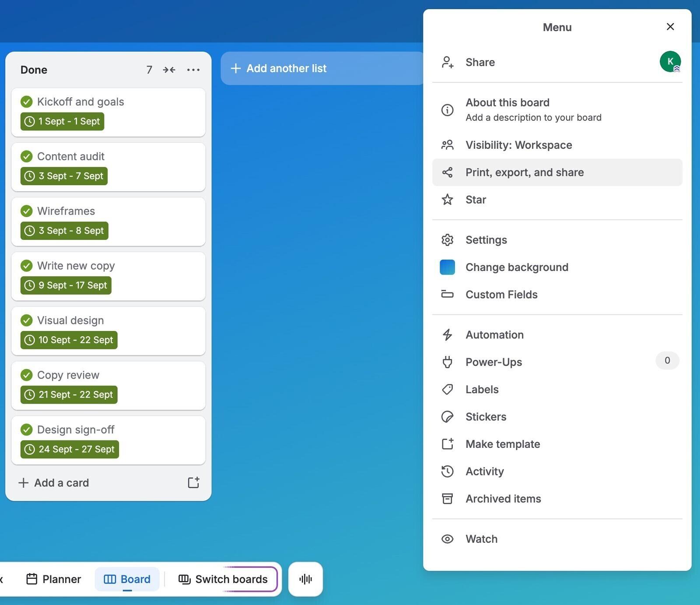Change Visibility: Workspace setting
The height and width of the screenshot is (605, 700).
pos(557,145)
